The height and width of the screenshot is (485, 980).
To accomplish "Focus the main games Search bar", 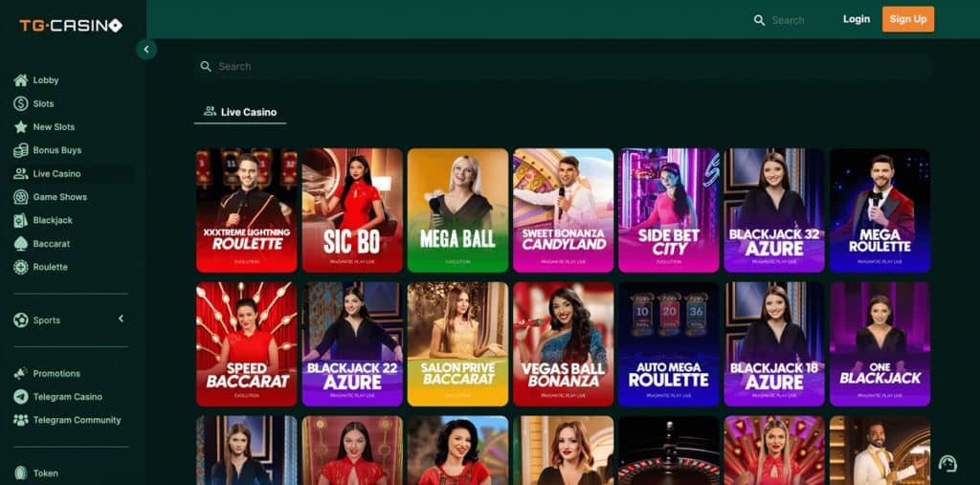I will (x=563, y=66).
